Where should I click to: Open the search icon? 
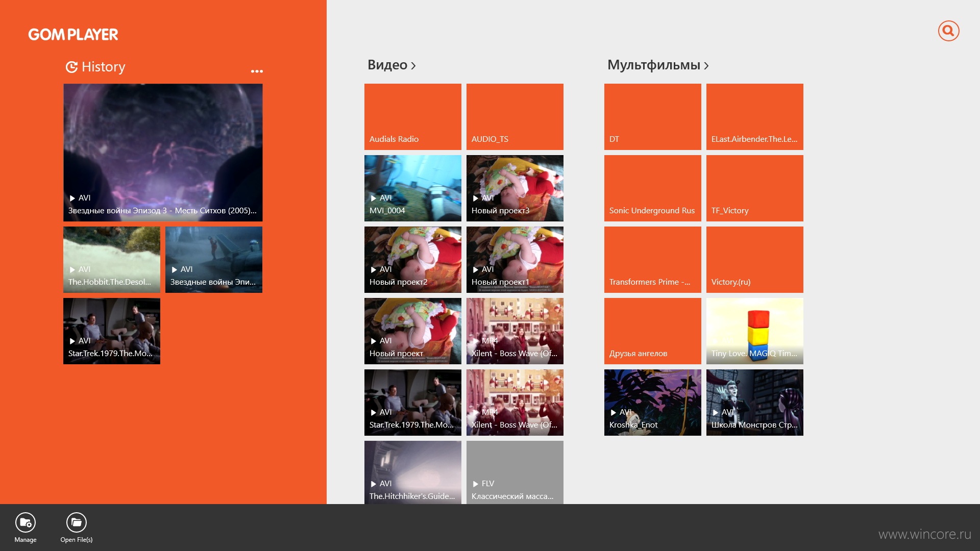pyautogui.click(x=948, y=31)
